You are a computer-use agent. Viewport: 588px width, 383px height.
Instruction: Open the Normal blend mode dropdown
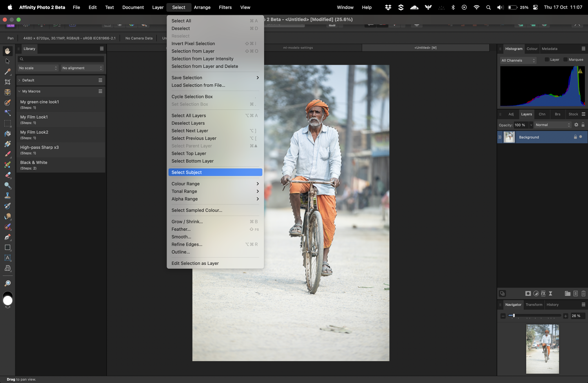(x=553, y=125)
